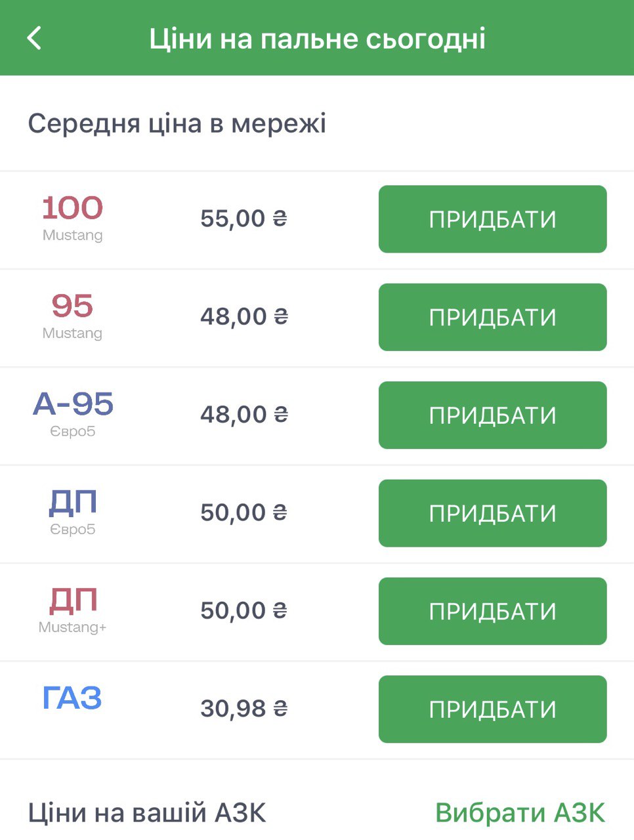
Task: Tap the ГАЗ fuel logo
Action: pyautogui.click(x=73, y=698)
